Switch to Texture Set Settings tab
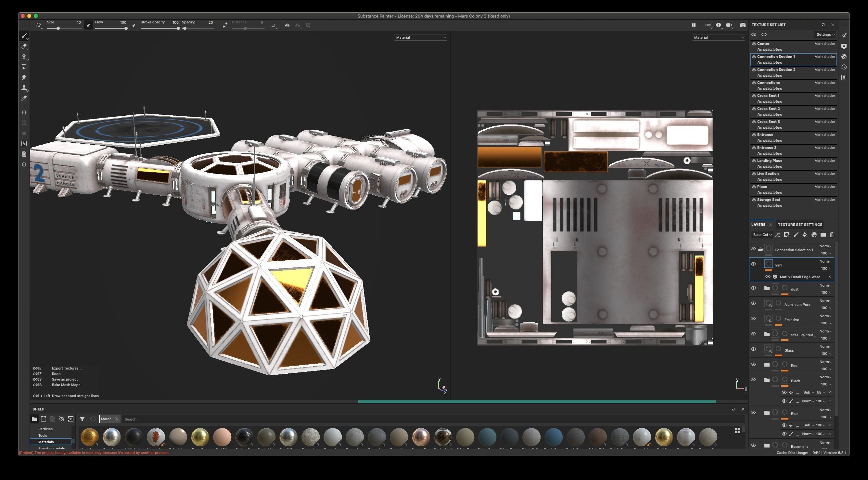The height and width of the screenshot is (480, 868). pos(800,225)
